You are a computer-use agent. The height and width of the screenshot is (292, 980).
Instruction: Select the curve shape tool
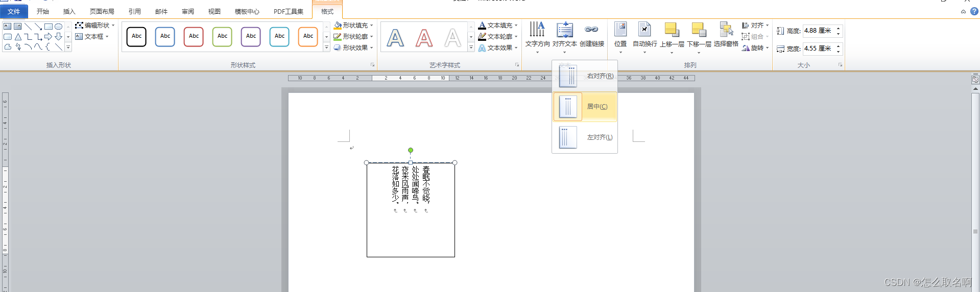point(38,47)
